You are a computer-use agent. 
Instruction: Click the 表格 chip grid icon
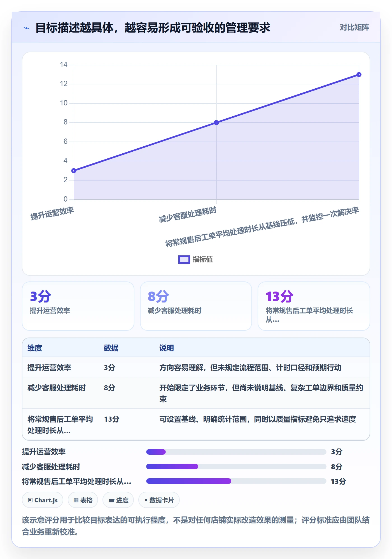click(x=76, y=500)
